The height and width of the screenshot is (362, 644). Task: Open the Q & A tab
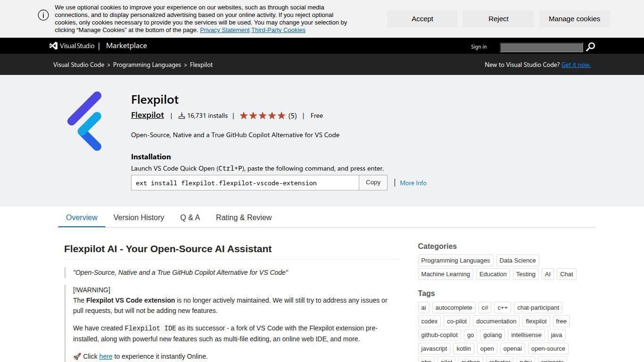(190, 218)
